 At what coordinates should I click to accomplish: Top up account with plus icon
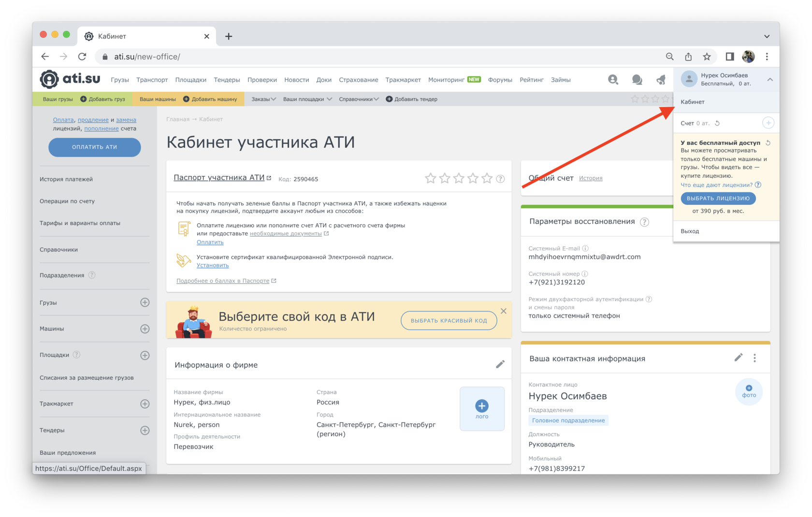[768, 123]
